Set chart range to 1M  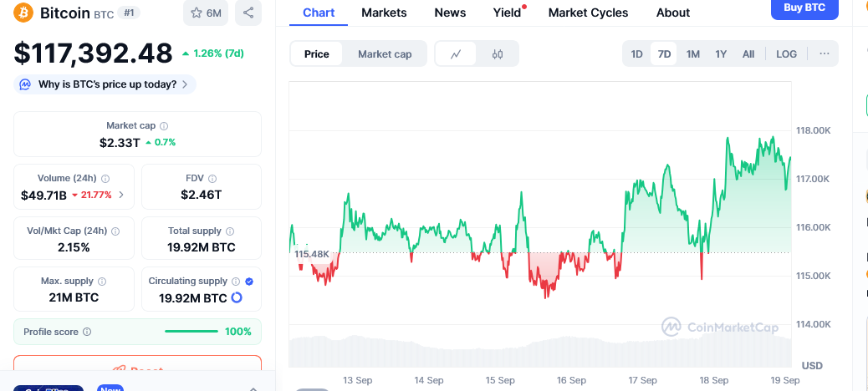coord(693,53)
